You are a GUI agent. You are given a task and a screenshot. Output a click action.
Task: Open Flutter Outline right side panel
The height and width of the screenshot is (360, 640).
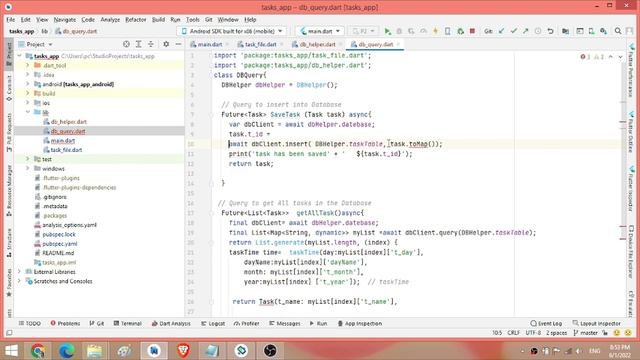[x=631, y=132]
